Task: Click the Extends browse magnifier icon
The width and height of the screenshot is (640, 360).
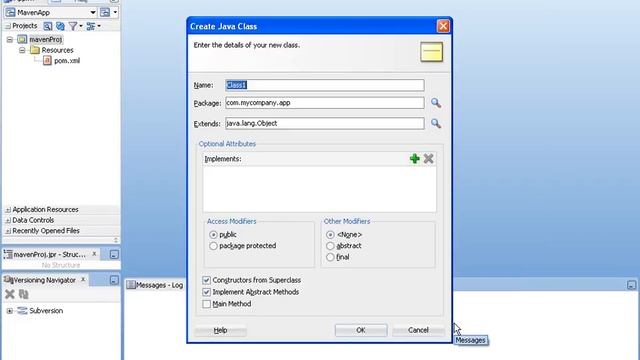Action: click(x=436, y=123)
